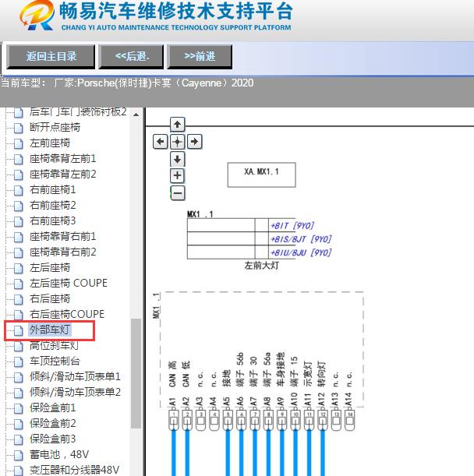This screenshot has height=476, width=474.
Task: Click pin A7 端子 30 terminal
Action: 255,420
